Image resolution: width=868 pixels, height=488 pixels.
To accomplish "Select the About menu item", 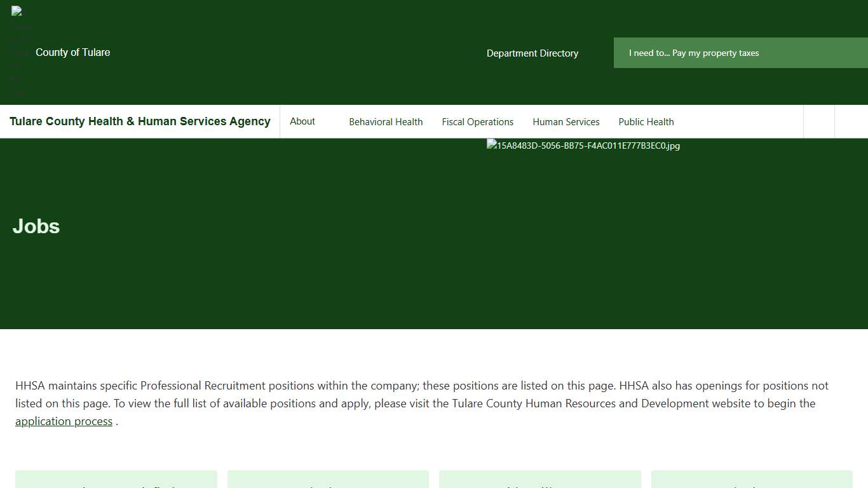I will pos(302,121).
